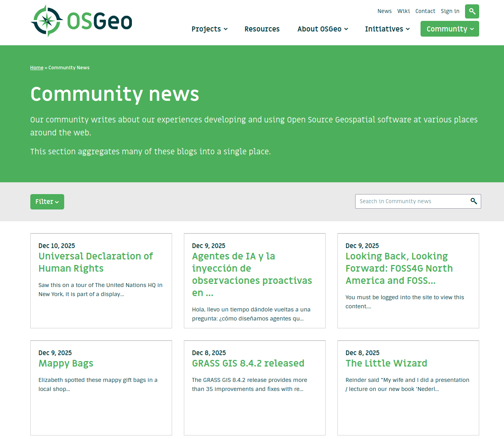Read The Little Wizard article
Screen dimensions: 504x439
(386, 363)
